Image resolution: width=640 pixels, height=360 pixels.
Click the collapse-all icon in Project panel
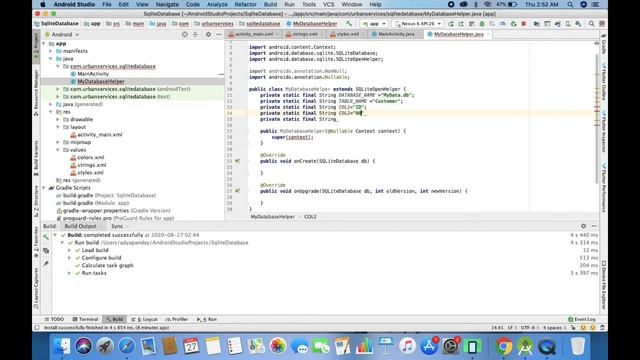click(x=195, y=35)
